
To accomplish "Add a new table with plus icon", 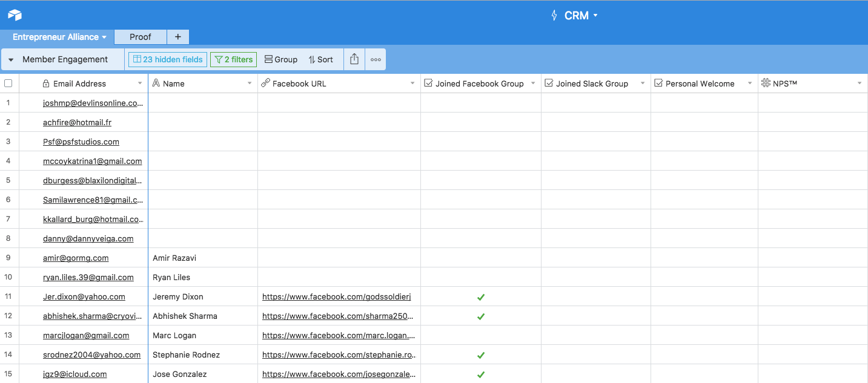I will [177, 37].
